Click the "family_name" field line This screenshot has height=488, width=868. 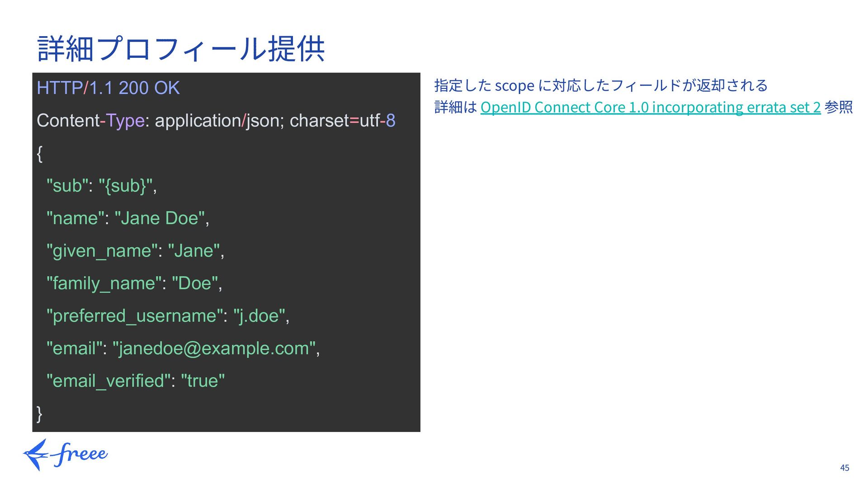tap(134, 283)
